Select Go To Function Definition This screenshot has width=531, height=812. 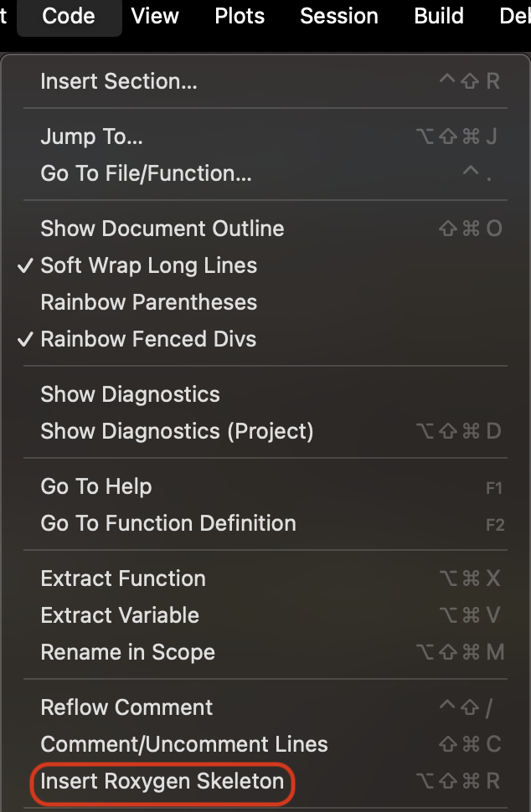(x=265, y=523)
